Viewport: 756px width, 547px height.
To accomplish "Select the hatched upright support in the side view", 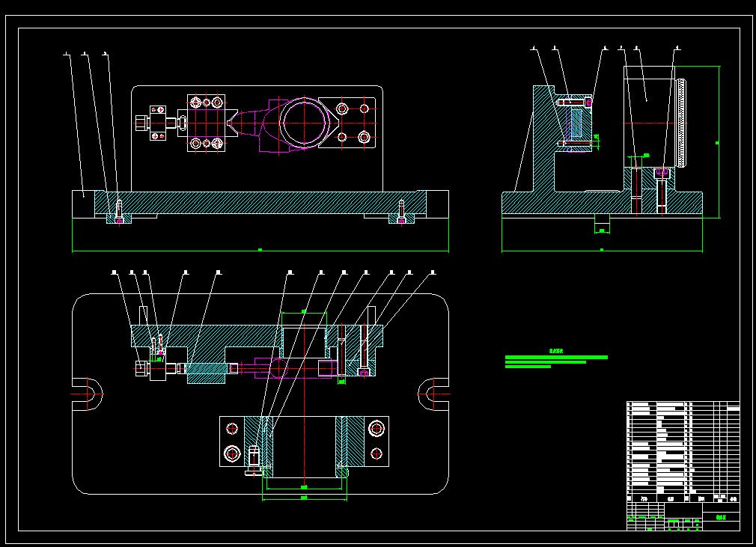I will [x=543, y=140].
